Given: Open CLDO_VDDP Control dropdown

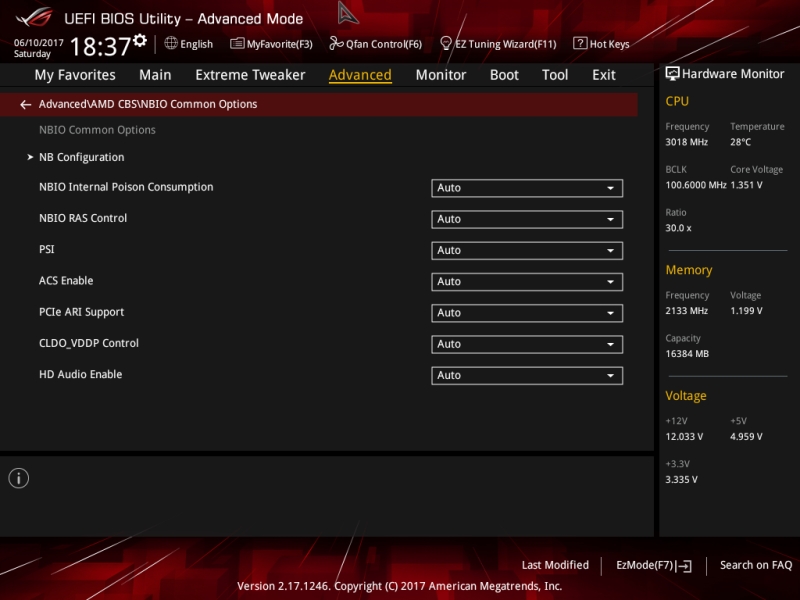Looking at the screenshot, I should tap(527, 344).
